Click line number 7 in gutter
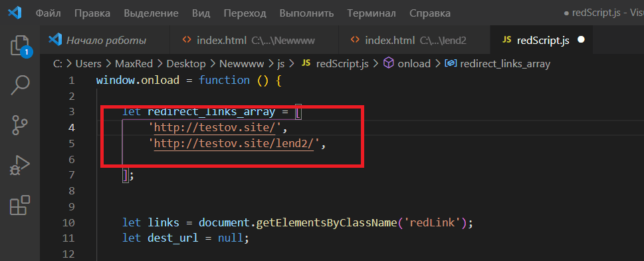 click(72, 175)
